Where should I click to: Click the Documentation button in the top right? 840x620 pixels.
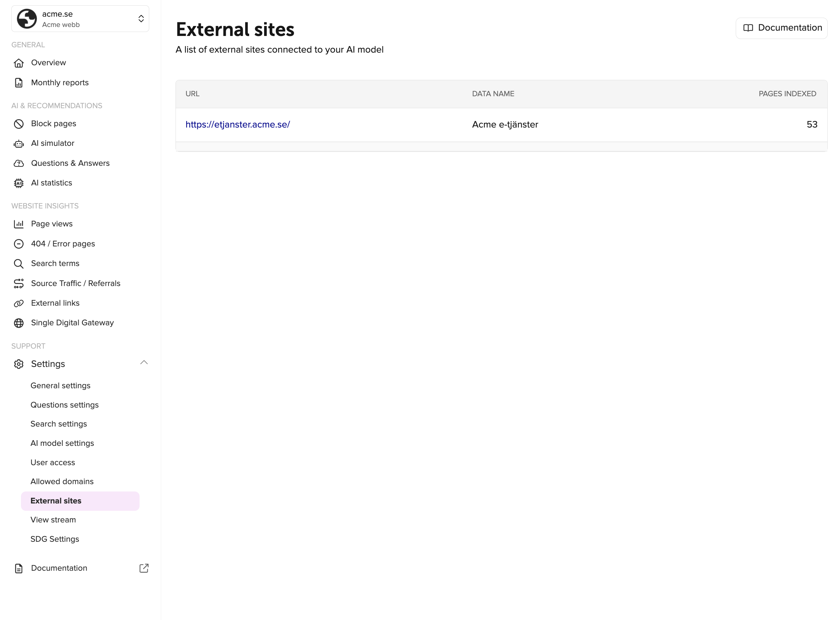[781, 28]
